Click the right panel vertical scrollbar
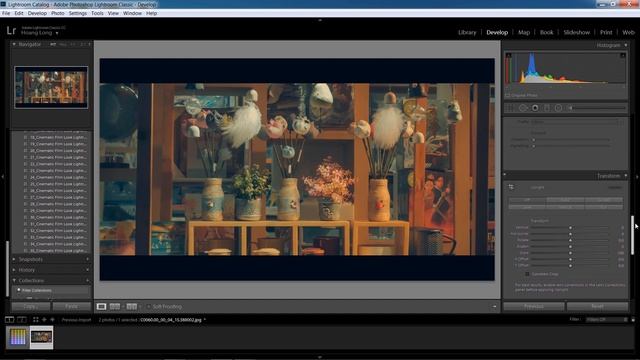The height and width of the screenshot is (360, 640). pyautogui.click(x=632, y=235)
